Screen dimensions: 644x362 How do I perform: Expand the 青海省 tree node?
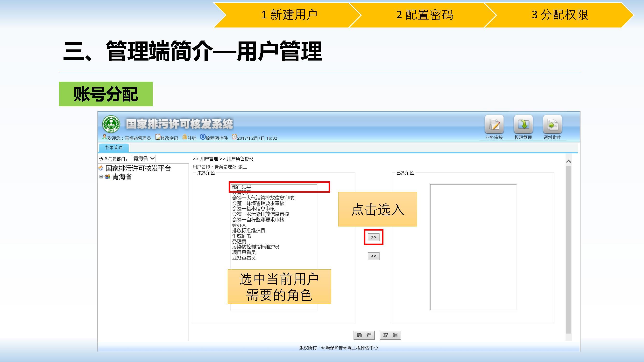tap(101, 177)
